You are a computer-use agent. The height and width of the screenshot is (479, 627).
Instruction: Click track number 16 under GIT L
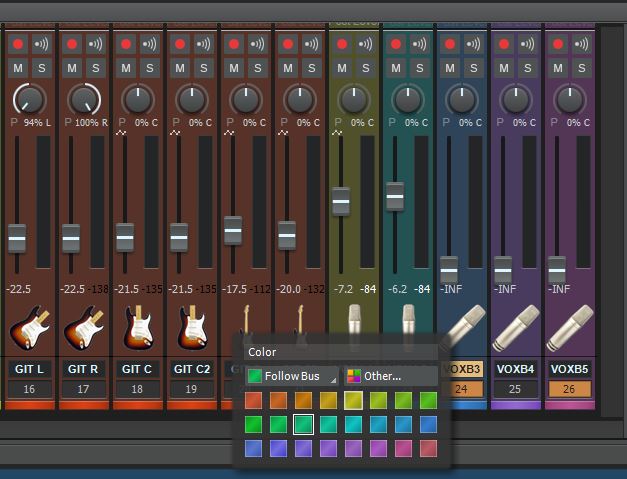[29, 389]
